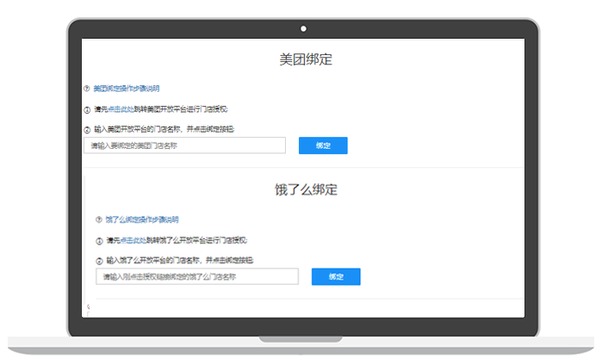Screen dimensions: 602x364
Task: Click the text 输入饿了么开放平台的门店名称，并点击绑定按钮
Action: point(180,261)
